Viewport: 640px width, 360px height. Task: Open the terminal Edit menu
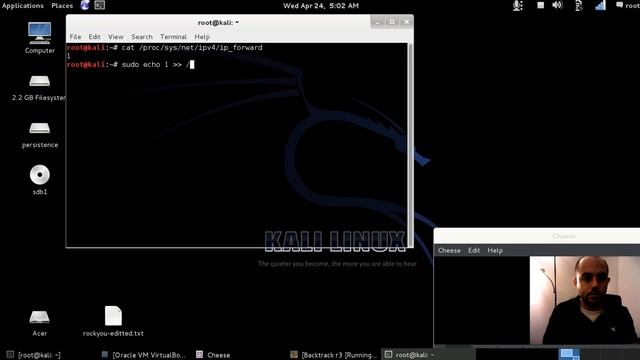tap(94, 37)
